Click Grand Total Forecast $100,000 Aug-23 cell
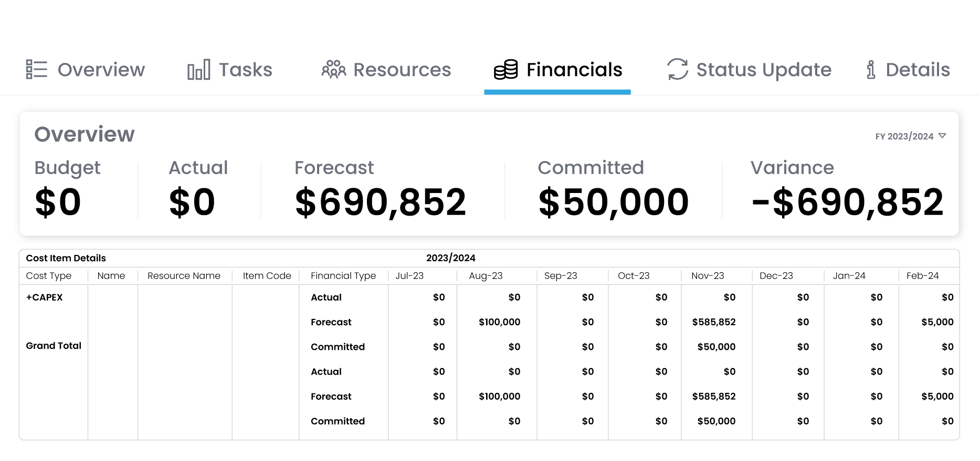The image size is (980, 461). (499, 396)
